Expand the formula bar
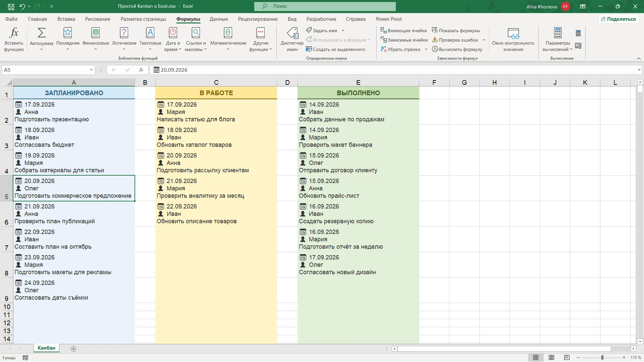This screenshot has height=362, width=644. pos(639,70)
